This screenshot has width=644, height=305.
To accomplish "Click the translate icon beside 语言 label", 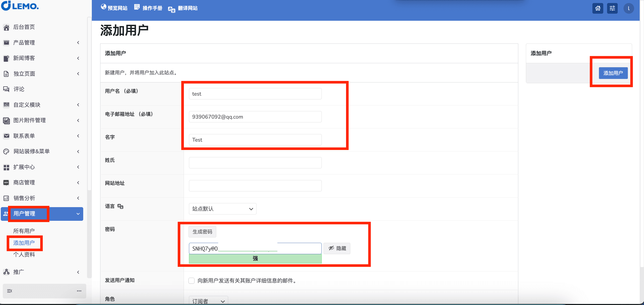I will pyautogui.click(x=120, y=207).
